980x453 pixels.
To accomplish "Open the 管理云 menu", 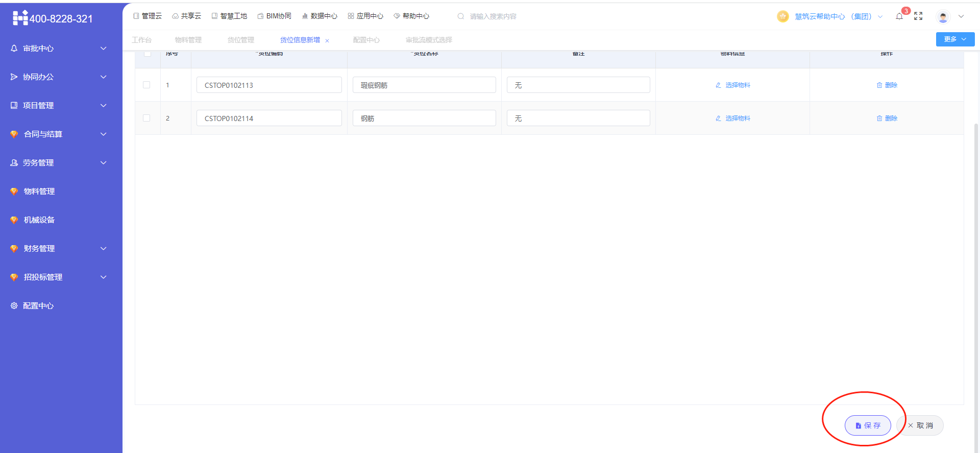I will click(148, 16).
